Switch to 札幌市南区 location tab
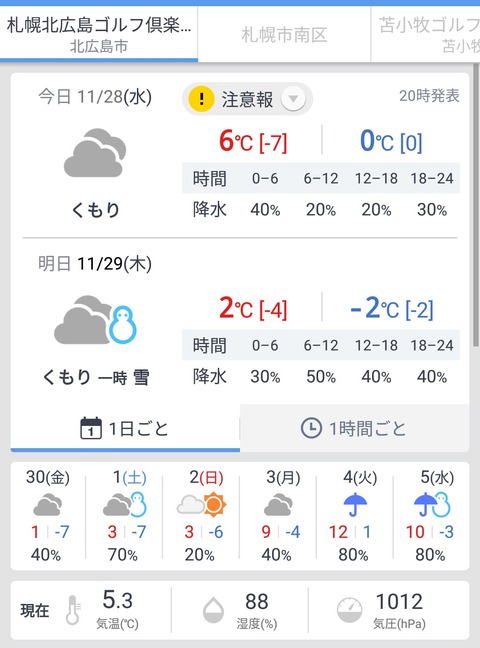Image resolution: width=480 pixels, height=648 pixels. pos(284,35)
